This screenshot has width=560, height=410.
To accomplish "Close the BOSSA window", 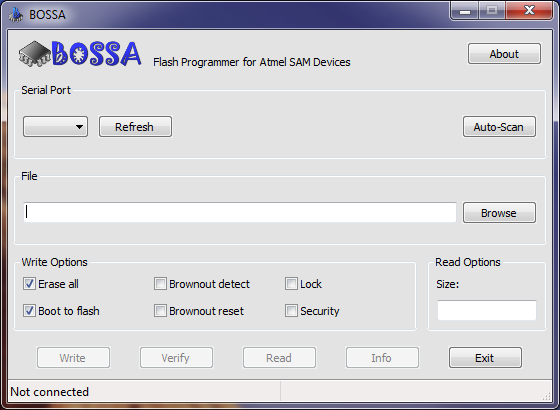I will [x=529, y=11].
